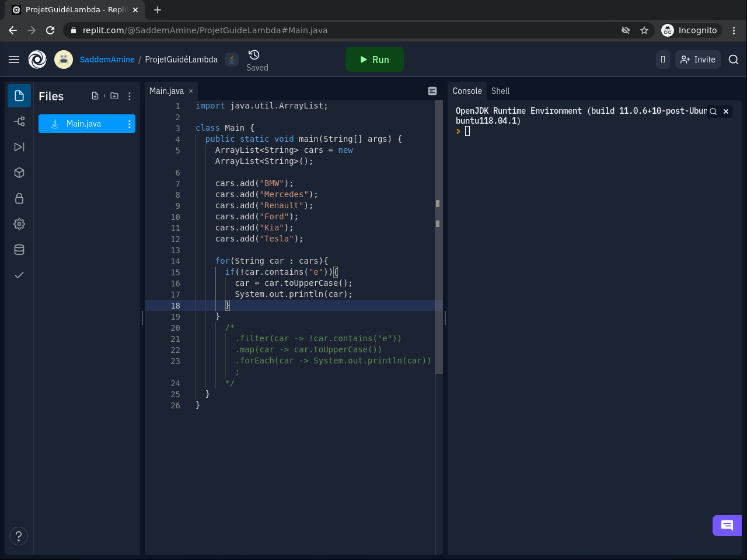Screen dimensions: 747x560
Task: Open the hamburger menu at top left
Action: 14,60
